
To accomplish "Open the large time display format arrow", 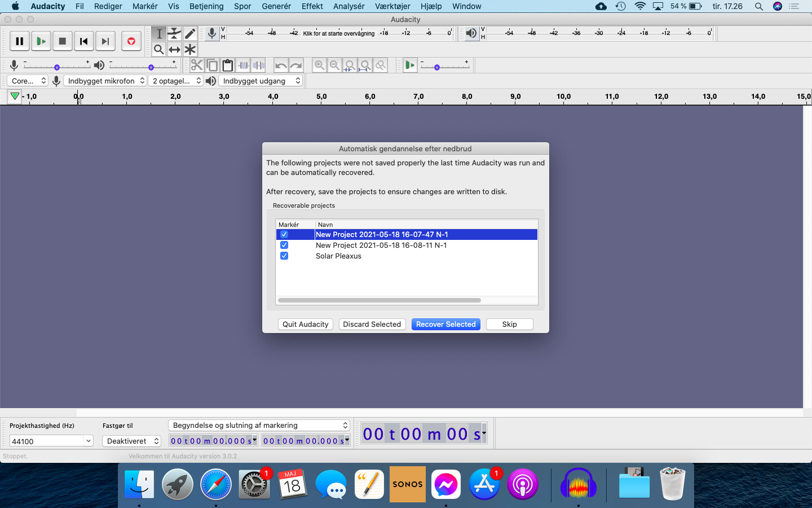I will pyautogui.click(x=484, y=433).
